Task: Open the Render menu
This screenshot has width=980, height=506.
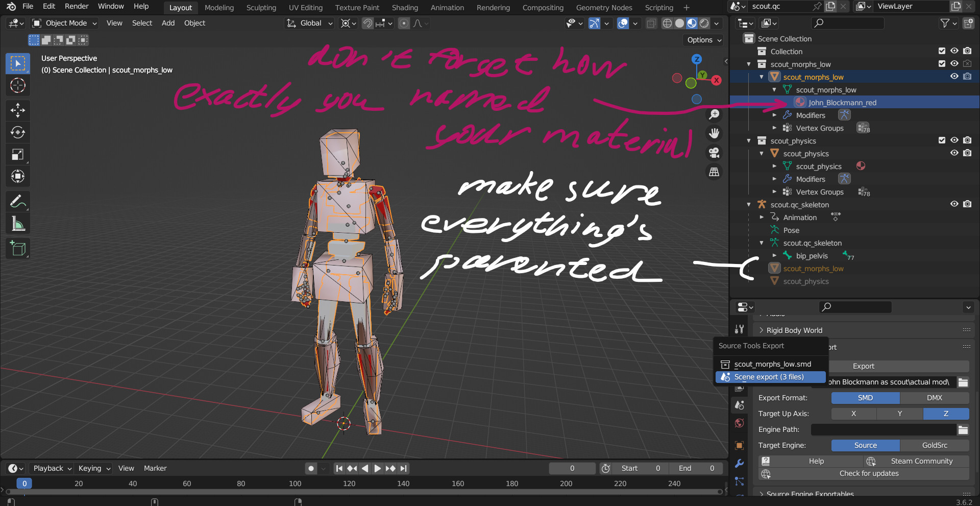Action: 77,6
